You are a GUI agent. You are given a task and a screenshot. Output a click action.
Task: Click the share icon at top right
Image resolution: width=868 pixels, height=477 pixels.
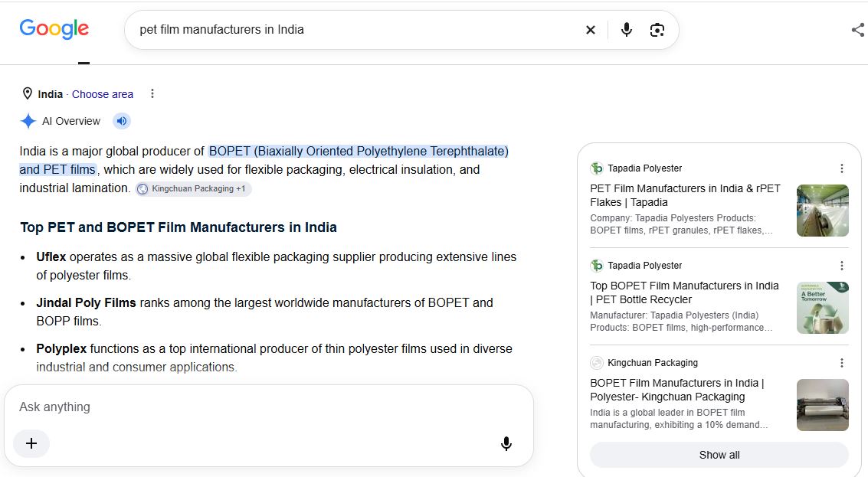pos(858,30)
